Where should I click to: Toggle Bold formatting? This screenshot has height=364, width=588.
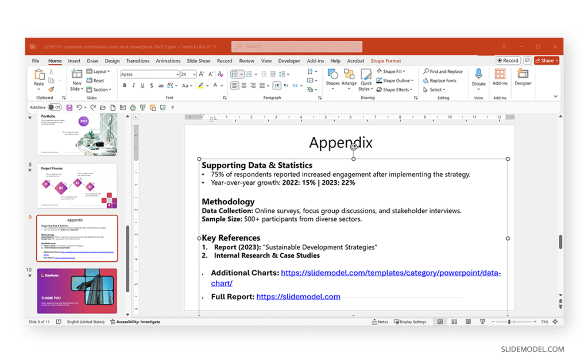click(x=125, y=86)
